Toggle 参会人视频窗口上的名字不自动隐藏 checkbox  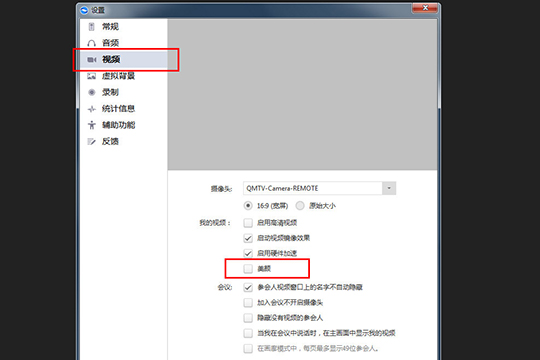pyautogui.click(x=248, y=287)
